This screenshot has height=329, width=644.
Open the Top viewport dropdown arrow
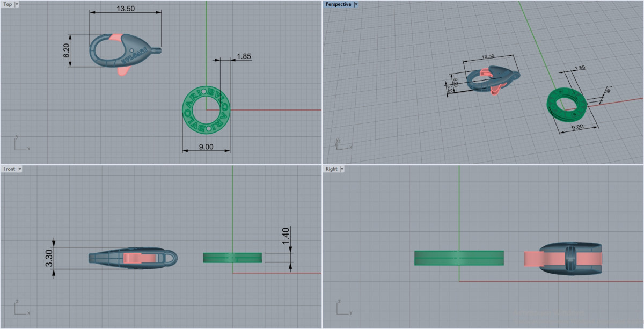17,4
